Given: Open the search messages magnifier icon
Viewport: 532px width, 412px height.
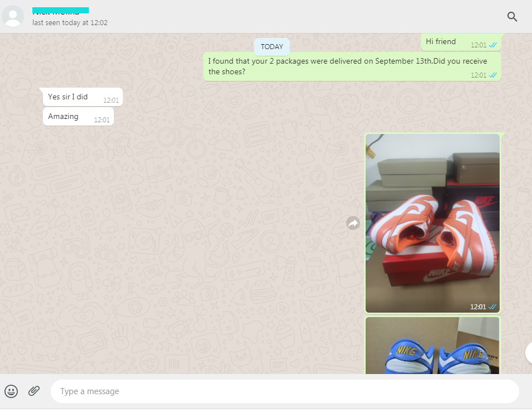Looking at the screenshot, I should (512, 17).
